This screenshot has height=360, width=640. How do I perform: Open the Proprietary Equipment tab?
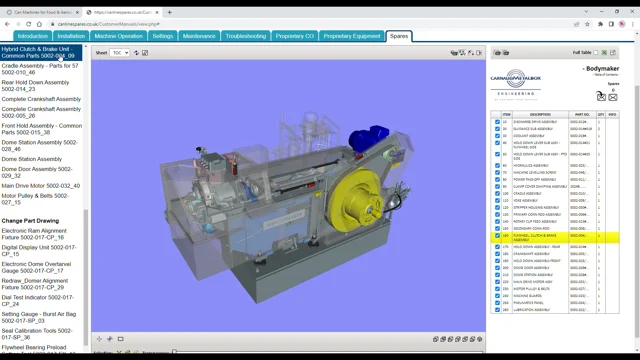pos(352,36)
